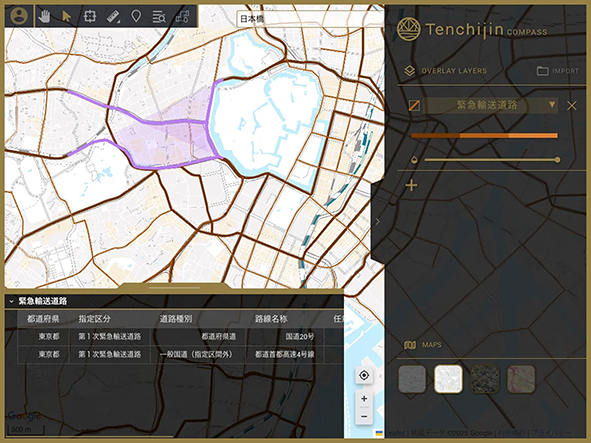Pick the ruler measurement tool
This screenshot has height=443, width=591.
click(113, 16)
